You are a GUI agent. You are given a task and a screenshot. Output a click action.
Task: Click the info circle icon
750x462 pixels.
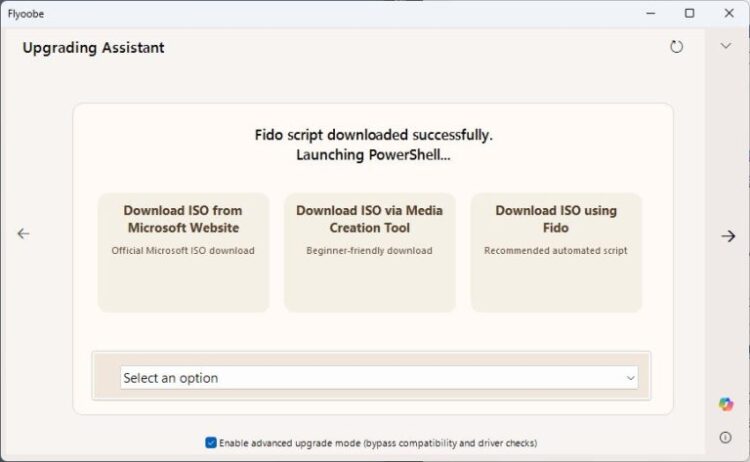[x=726, y=437]
